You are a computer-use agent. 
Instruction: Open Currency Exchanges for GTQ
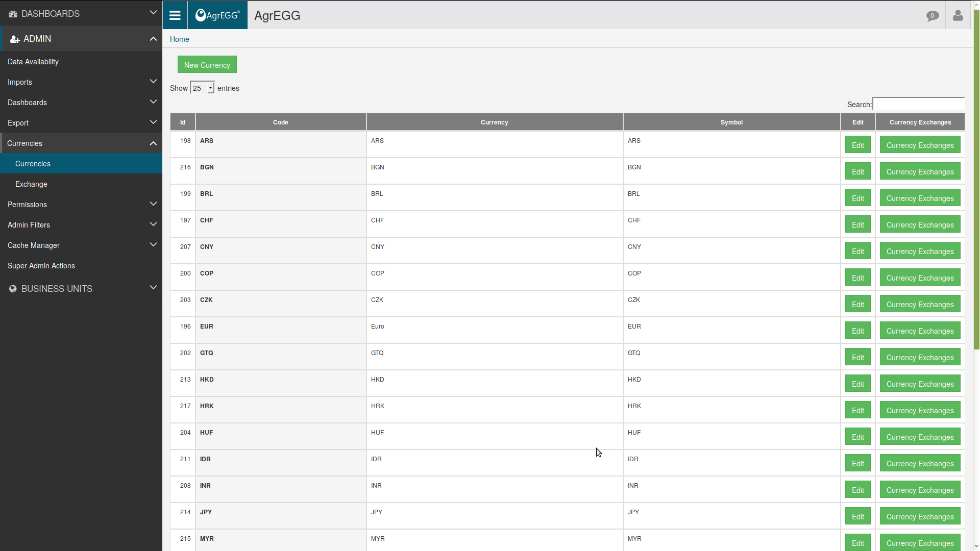click(x=920, y=357)
